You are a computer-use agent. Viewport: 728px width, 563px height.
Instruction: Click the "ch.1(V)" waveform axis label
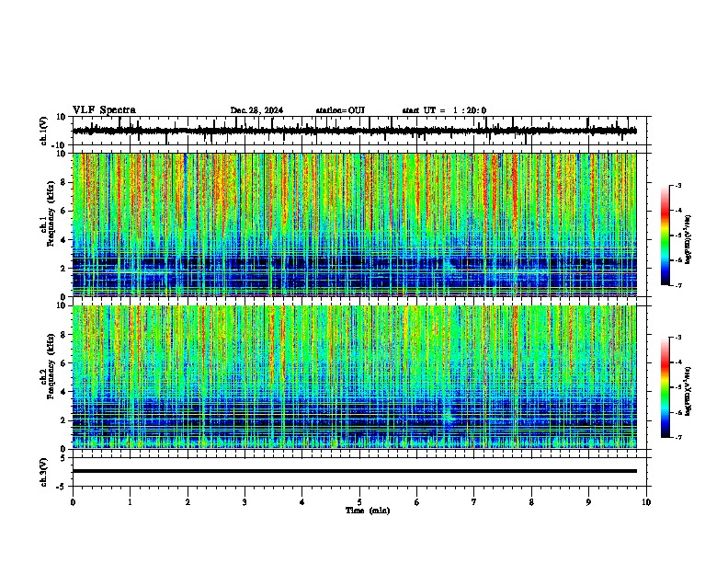pos(44,131)
